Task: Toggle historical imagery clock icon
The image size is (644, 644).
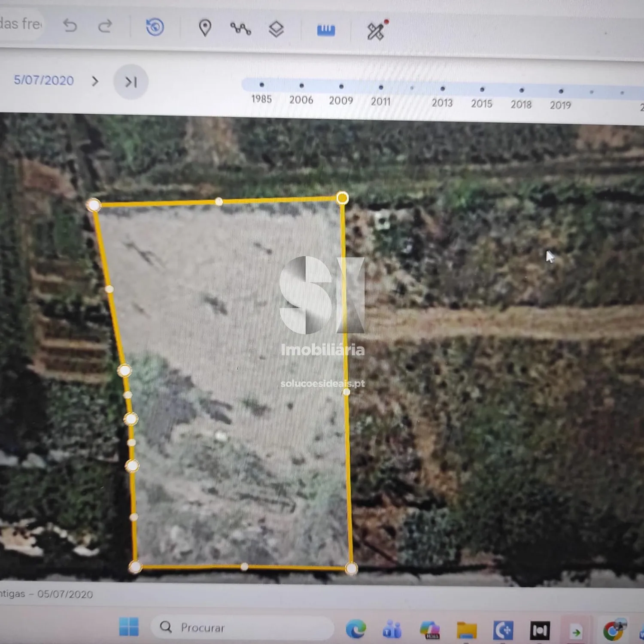Action: point(155,27)
